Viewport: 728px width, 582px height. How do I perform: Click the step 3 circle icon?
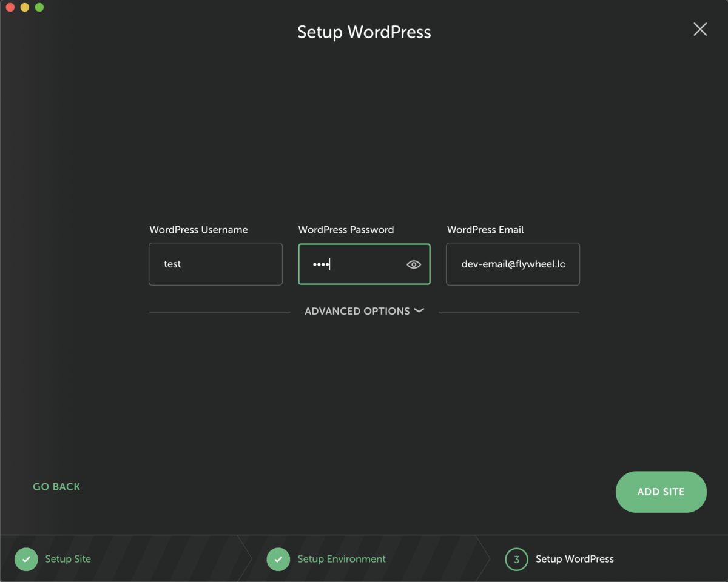(x=517, y=559)
